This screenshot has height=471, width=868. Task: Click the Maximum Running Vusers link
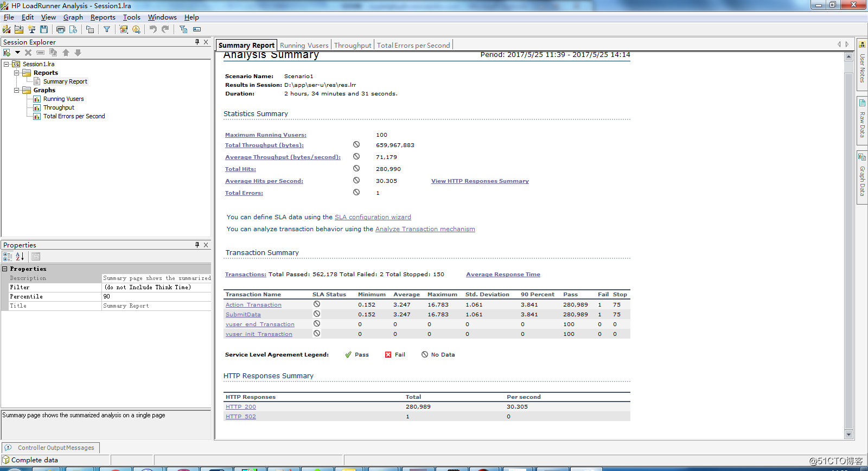pos(266,135)
